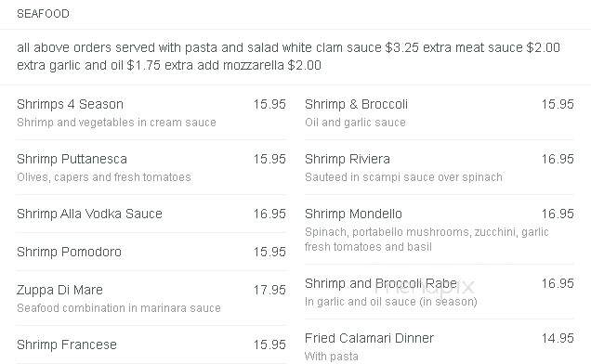Click the white clam sauce extras note
The image size is (591, 364).
click(x=288, y=56)
